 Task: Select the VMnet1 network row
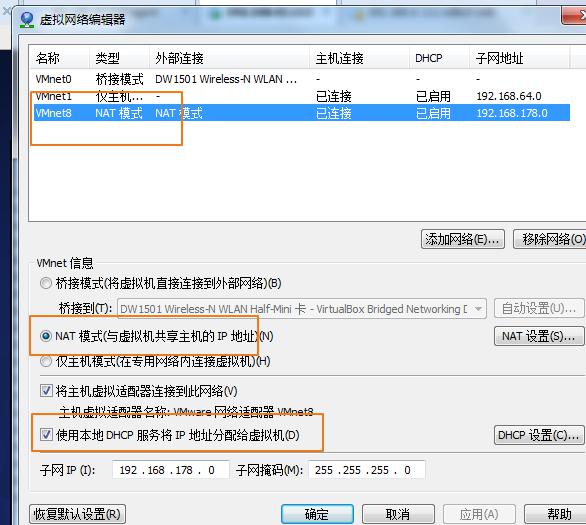(x=301, y=96)
